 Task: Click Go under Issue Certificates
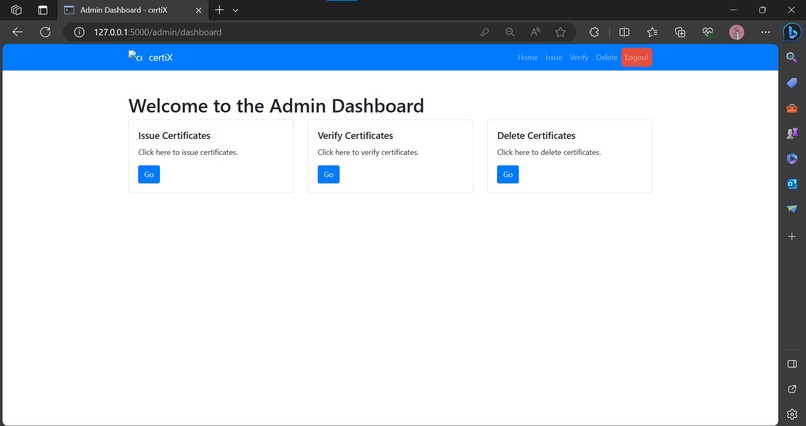[149, 174]
